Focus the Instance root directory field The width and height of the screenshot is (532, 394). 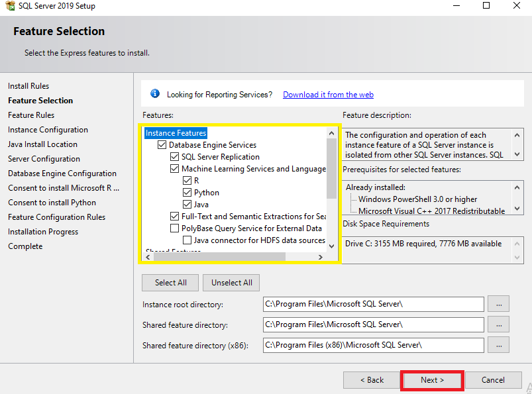click(373, 304)
